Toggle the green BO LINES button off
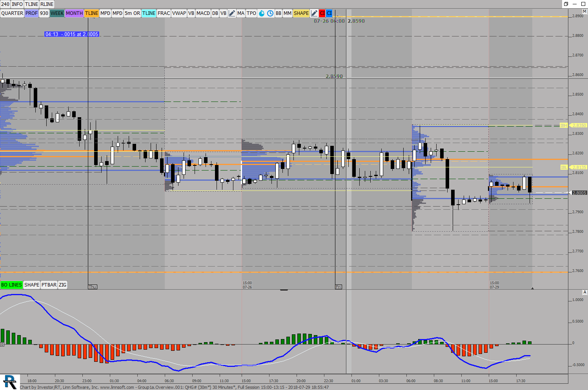588x390 pixels. point(11,285)
